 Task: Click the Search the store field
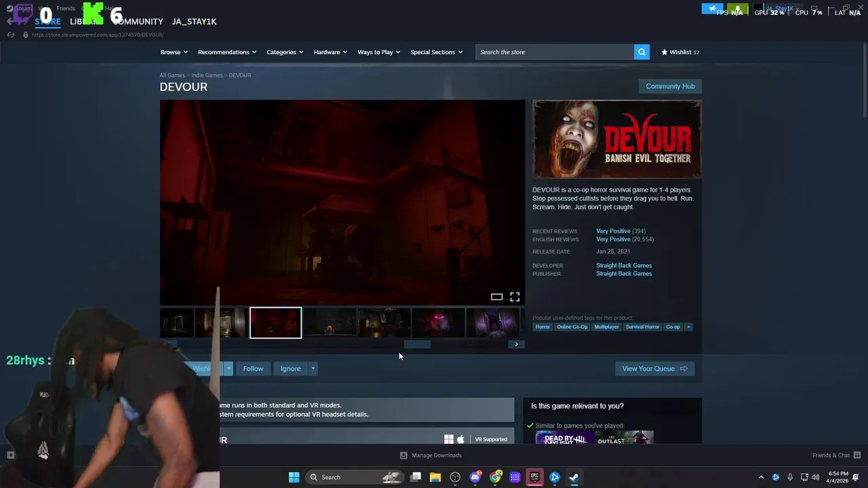tap(555, 52)
